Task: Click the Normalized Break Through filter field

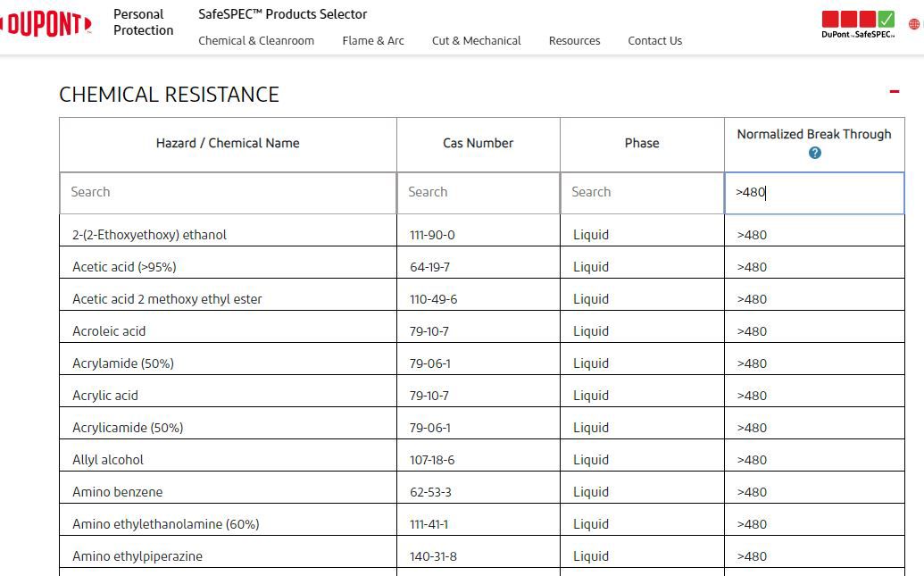Action: [814, 192]
